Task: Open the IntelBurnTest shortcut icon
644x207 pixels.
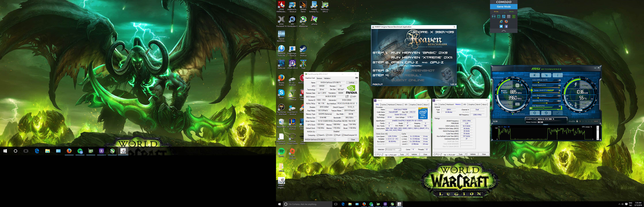Action: [292, 7]
